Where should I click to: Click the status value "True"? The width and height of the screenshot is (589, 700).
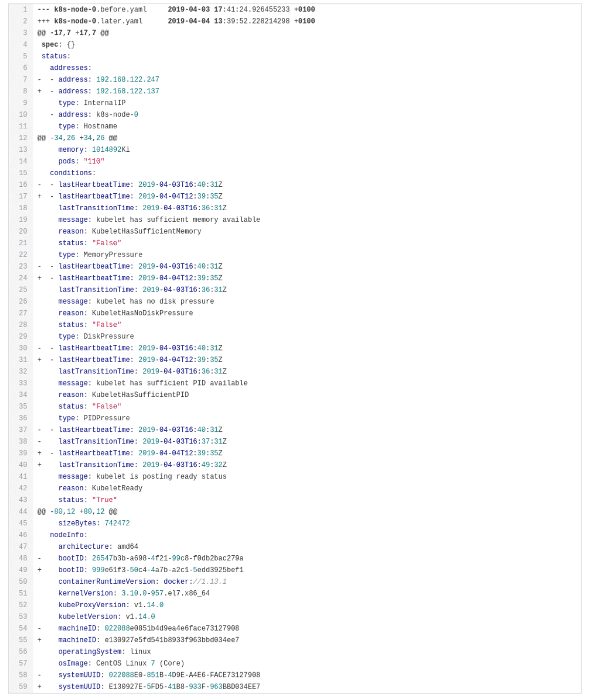104,500
